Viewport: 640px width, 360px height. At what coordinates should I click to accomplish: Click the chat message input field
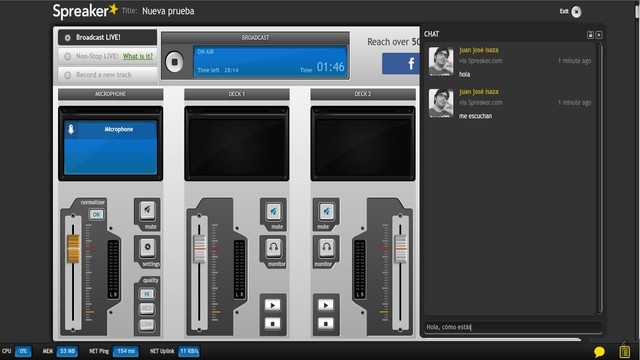coord(512,327)
